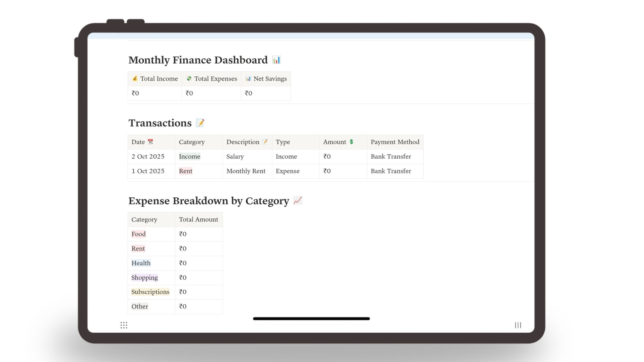This screenshot has height=362, width=644.
Task: Click the chart icon in Net Savings header
Action: (x=248, y=78)
